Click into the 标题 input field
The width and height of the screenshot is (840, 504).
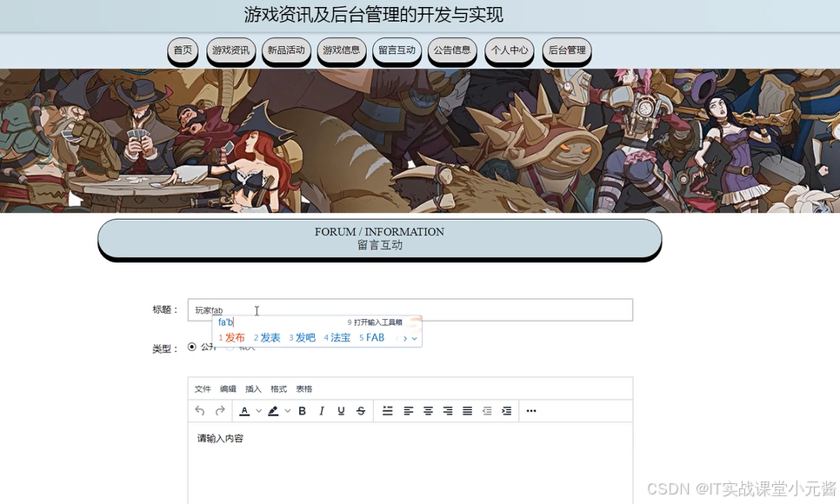pos(410,310)
